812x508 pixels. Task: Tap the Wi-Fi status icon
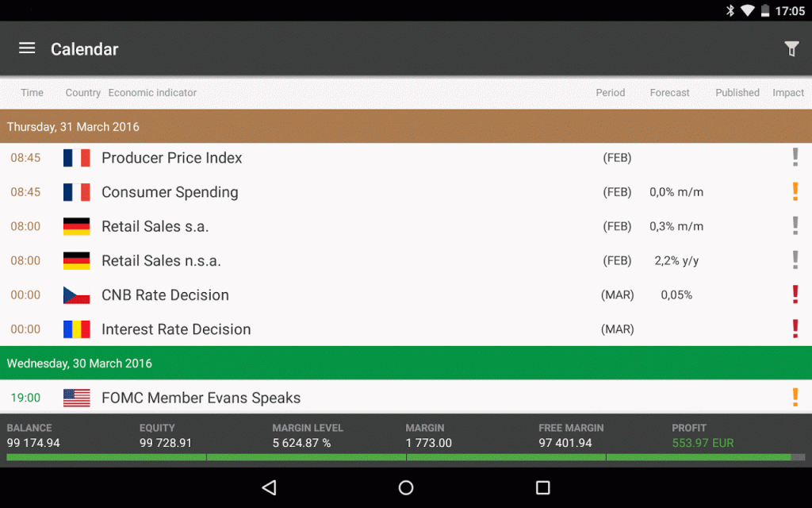[x=747, y=10]
